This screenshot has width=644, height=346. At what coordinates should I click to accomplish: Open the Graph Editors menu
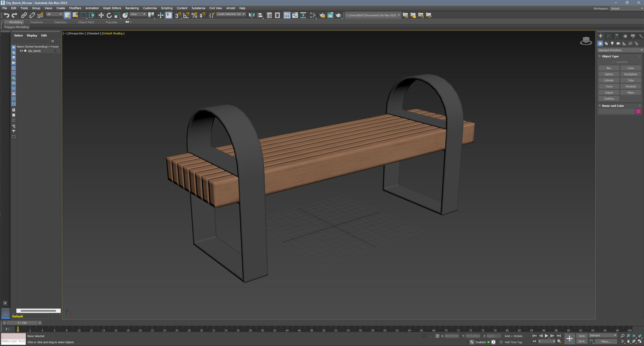coord(112,8)
